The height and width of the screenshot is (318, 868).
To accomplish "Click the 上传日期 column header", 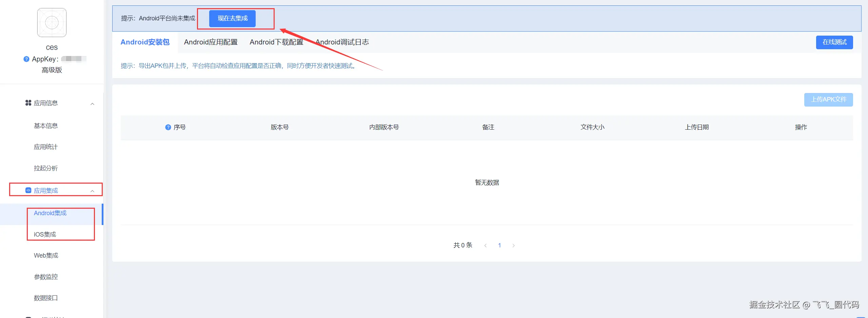I will pyautogui.click(x=697, y=127).
